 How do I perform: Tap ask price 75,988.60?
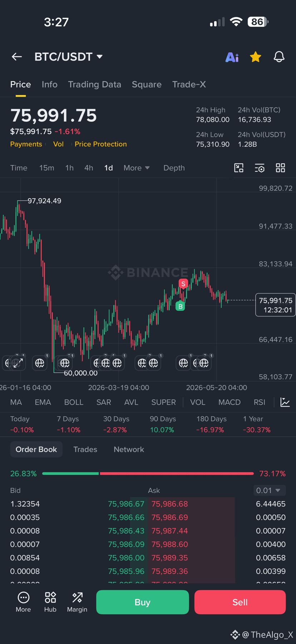pos(169,544)
